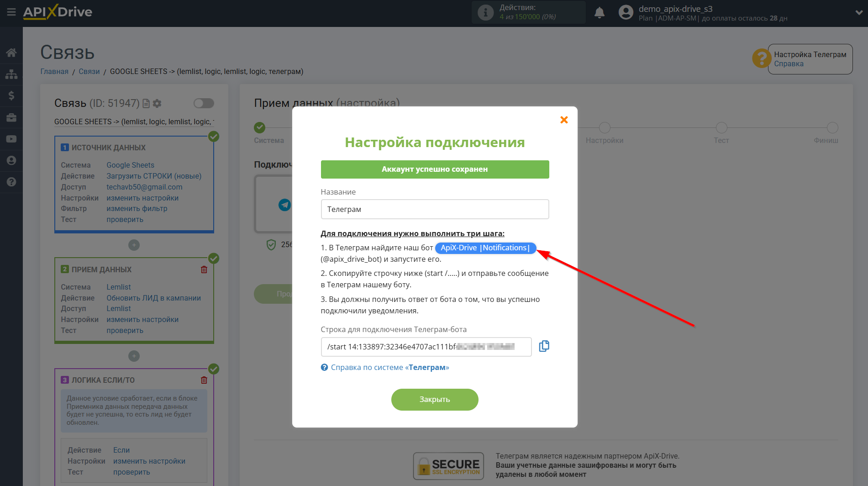868x486 pixels.
Task: Toggle the connection enable switch
Action: 204,103
